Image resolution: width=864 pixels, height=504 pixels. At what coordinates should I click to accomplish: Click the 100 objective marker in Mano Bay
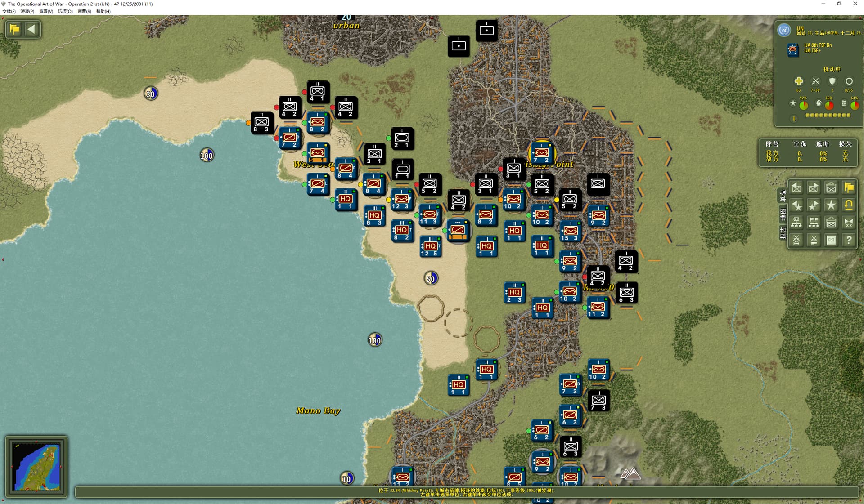pos(374,340)
